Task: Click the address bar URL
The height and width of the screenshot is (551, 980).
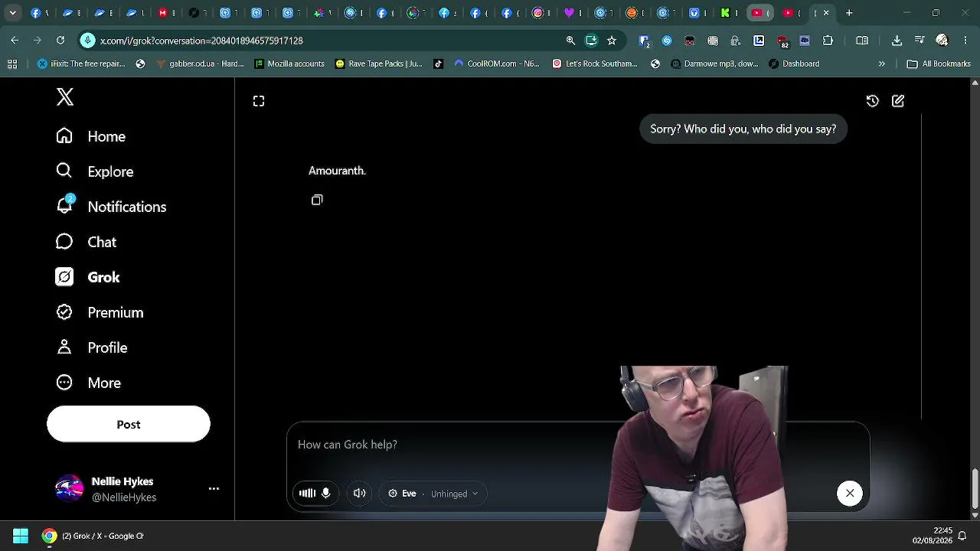Action: (201, 41)
